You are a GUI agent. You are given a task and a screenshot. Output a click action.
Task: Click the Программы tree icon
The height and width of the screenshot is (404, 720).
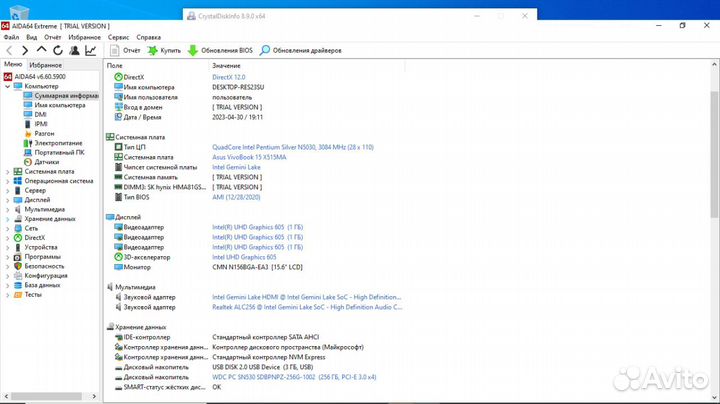point(18,257)
